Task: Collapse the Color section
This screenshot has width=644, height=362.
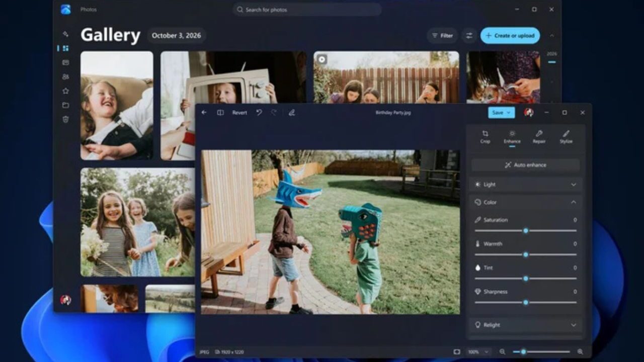Action: click(526, 202)
